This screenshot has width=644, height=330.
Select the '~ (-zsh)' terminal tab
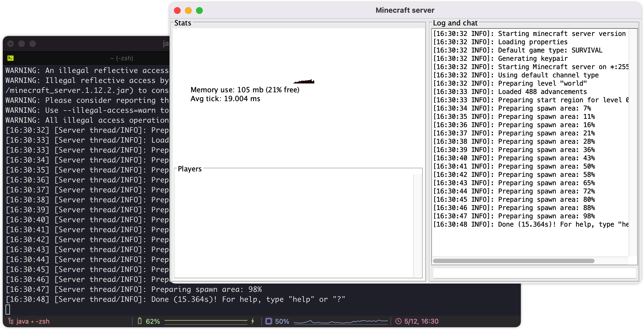pyautogui.click(x=122, y=58)
